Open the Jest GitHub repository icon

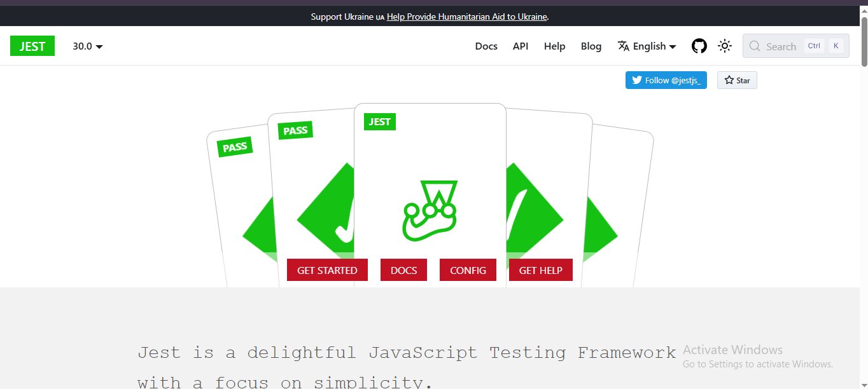699,46
